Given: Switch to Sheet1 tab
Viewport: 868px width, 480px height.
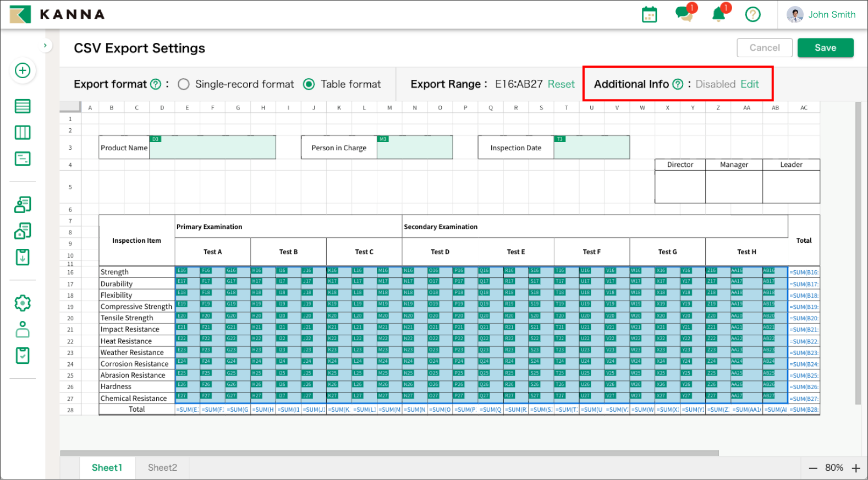Looking at the screenshot, I should tap(107, 467).
